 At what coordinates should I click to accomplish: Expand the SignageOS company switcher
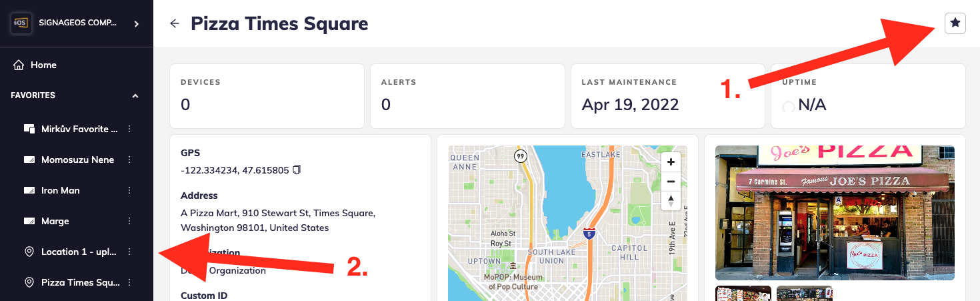[136, 23]
